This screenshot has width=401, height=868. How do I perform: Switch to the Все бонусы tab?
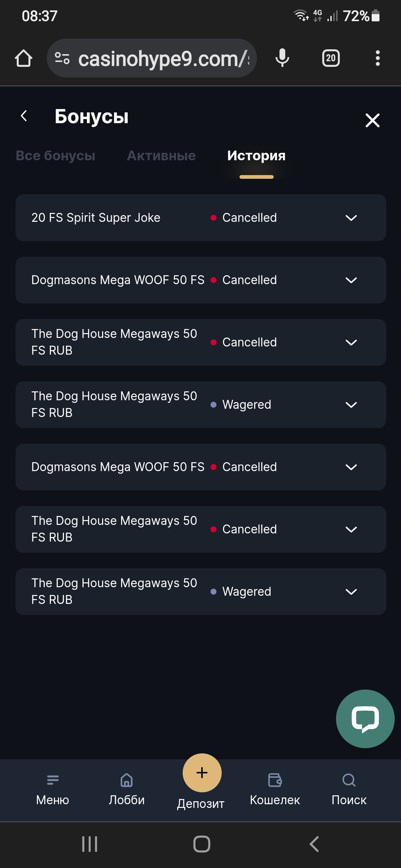[x=56, y=156]
